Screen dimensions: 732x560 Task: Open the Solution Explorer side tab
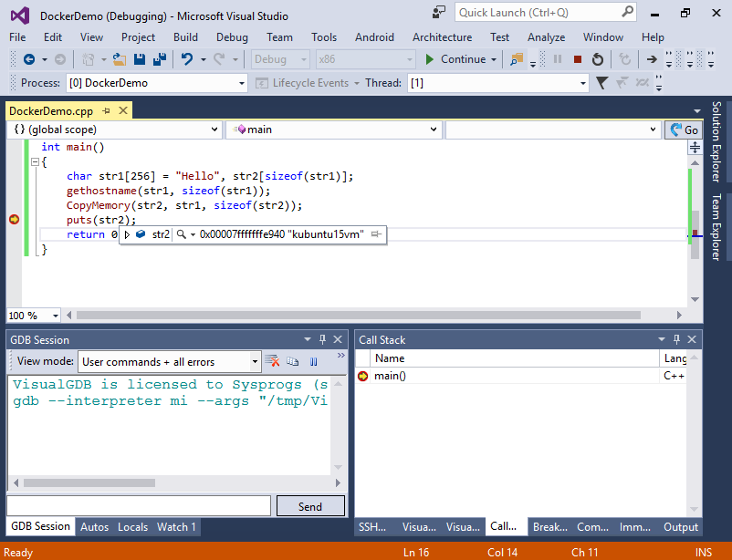pyautogui.click(x=716, y=141)
